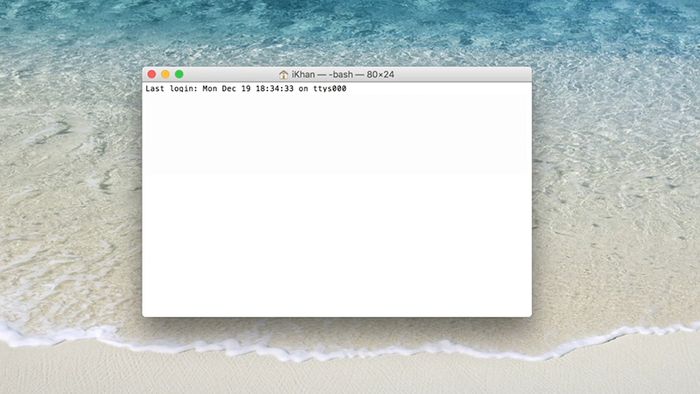
Task: Close the iKhan Terminal window
Action: 152,74
